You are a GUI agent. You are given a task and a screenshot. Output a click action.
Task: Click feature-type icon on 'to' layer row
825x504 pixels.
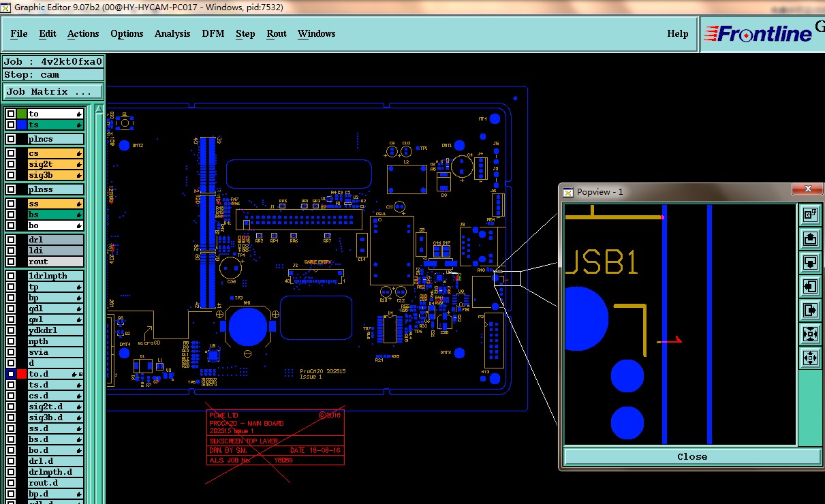click(x=79, y=114)
